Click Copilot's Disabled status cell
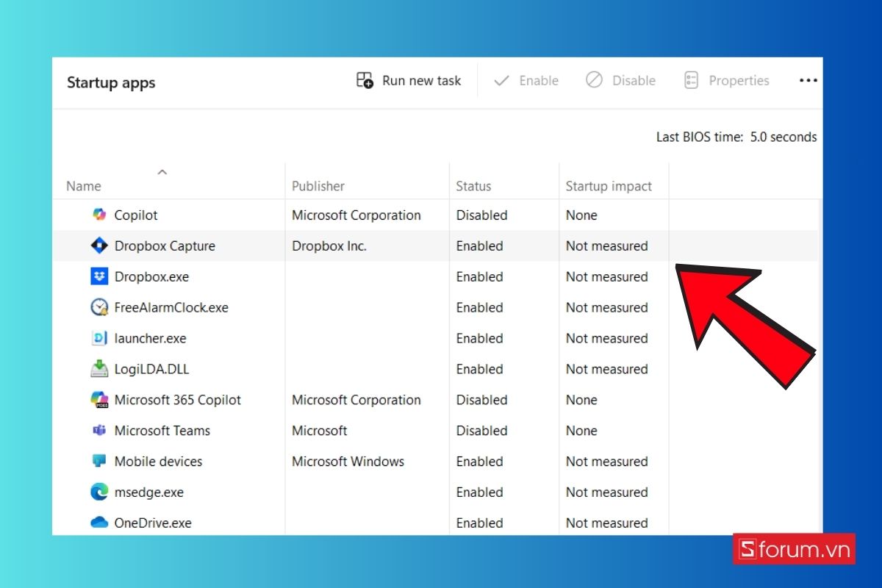 (481, 215)
